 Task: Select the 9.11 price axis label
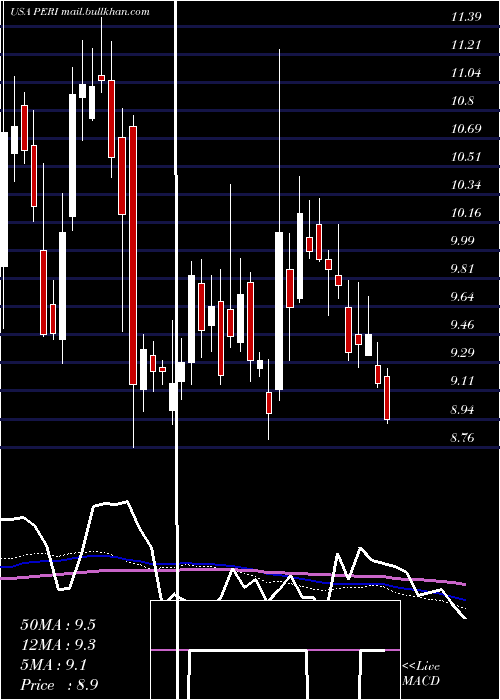tap(463, 381)
